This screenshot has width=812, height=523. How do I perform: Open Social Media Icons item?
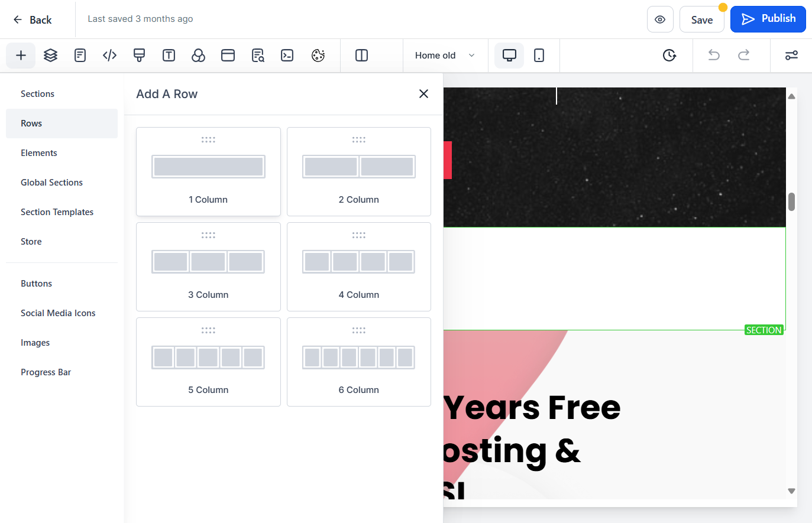(62, 313)
